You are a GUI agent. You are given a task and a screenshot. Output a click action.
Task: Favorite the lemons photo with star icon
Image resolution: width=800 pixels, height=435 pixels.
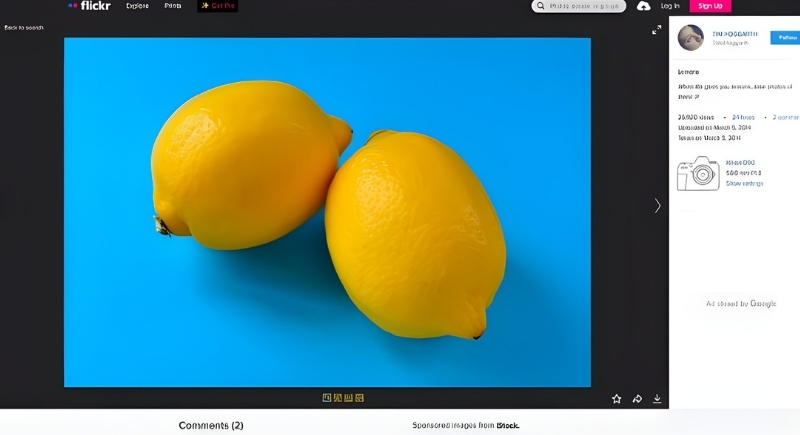616,399
